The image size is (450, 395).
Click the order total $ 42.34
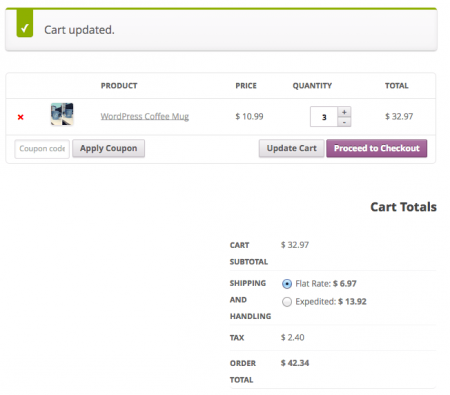point(295,363)
